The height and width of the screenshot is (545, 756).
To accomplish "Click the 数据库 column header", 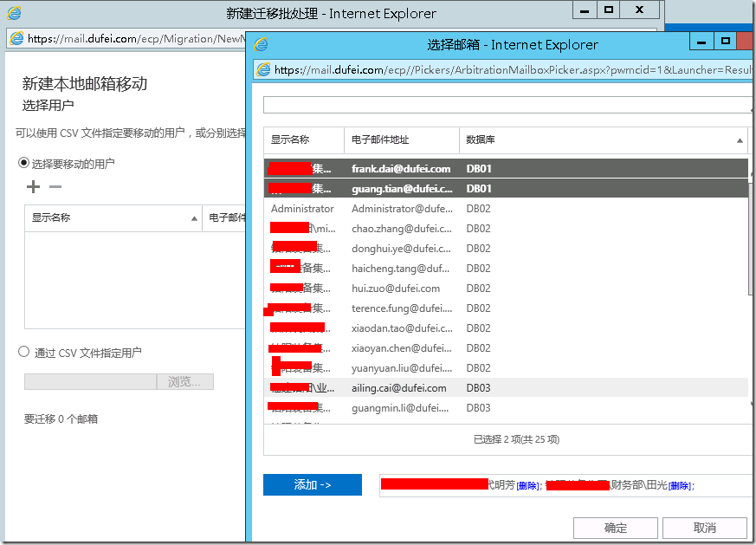I will (604, 140).
